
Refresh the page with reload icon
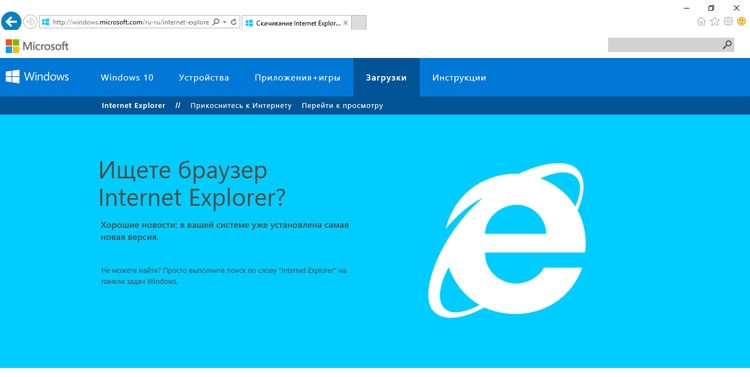pos(233,22)
